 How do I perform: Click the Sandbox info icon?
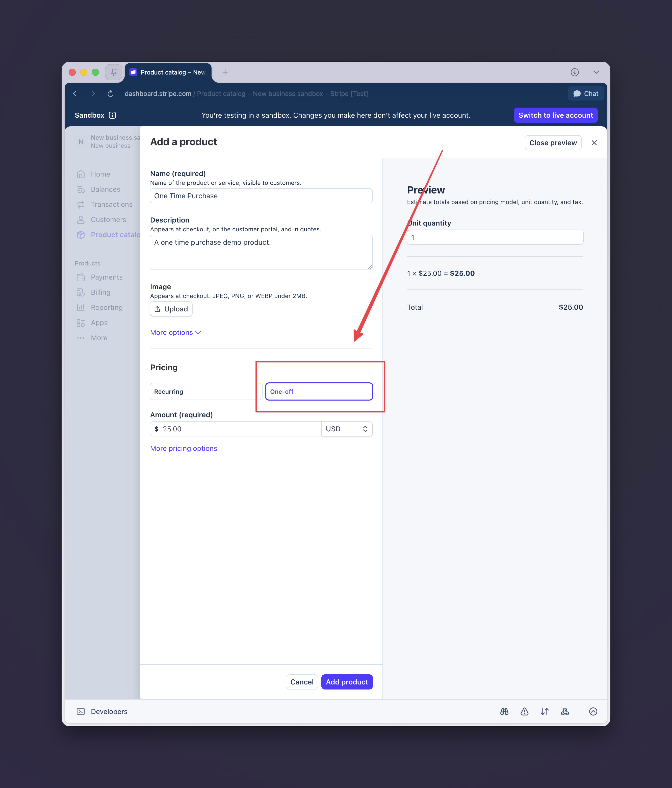[x=112, y=115]
